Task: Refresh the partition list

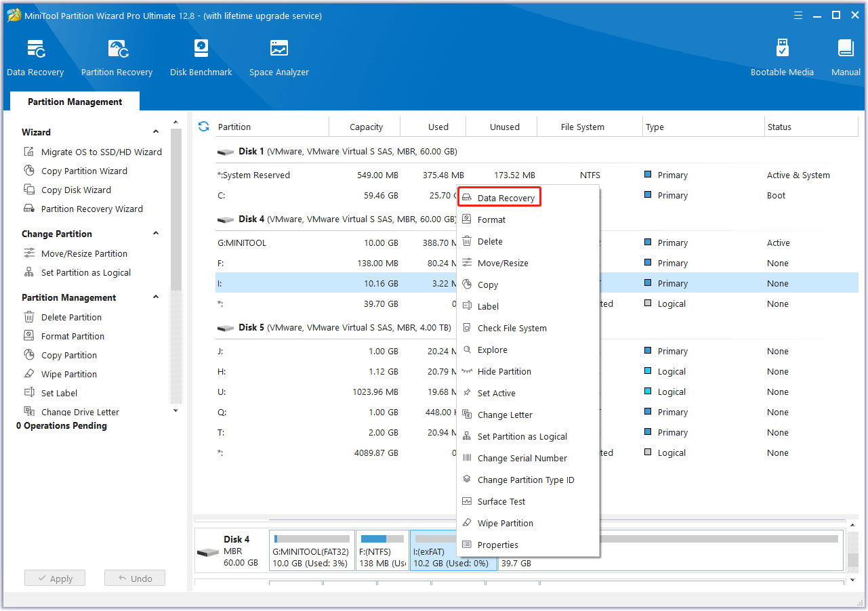Action: pyautogui.click(x=203, y=127)
